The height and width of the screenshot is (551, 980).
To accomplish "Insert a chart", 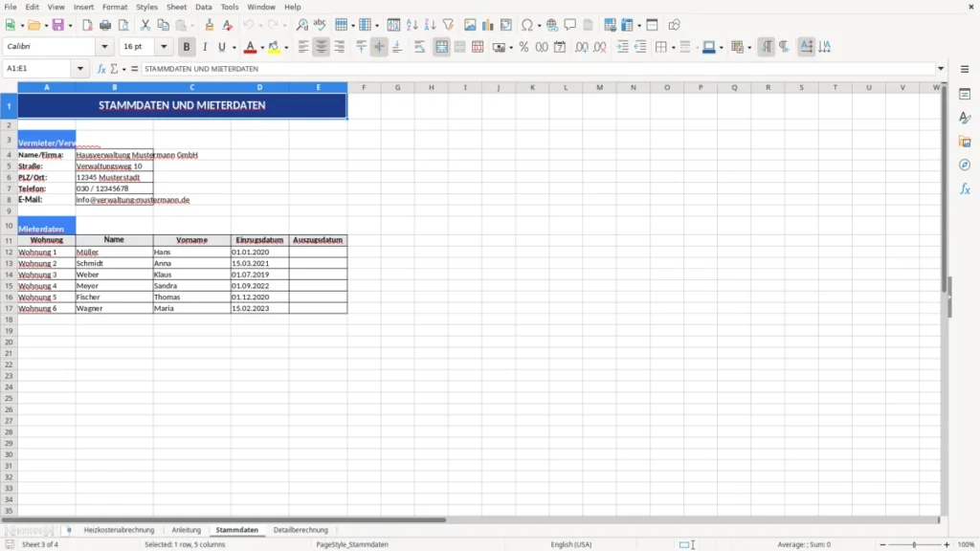I will [488, 25].
